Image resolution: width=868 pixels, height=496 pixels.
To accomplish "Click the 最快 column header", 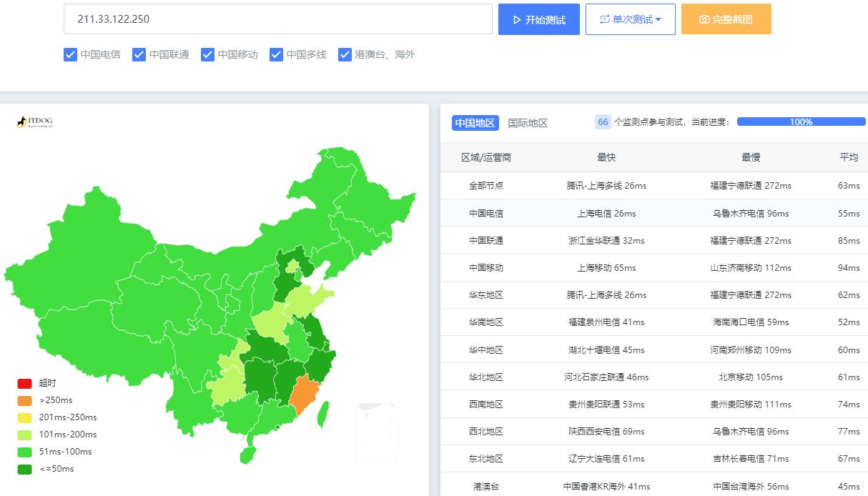I will click(606, 157).
